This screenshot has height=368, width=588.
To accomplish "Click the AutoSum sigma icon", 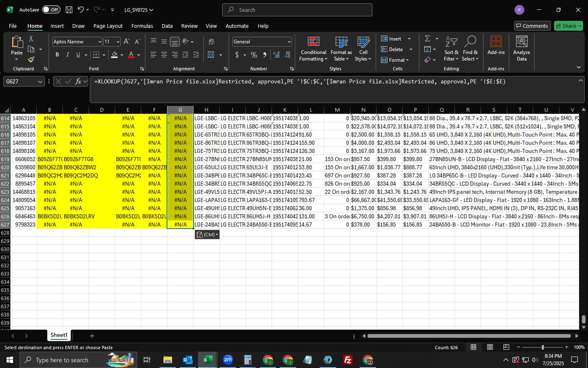I will 428,38.
